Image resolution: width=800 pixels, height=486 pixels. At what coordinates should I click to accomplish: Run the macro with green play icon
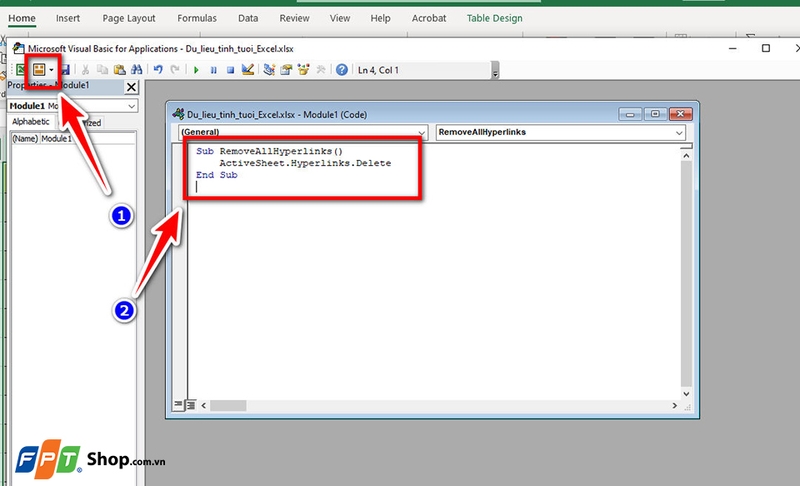tap(196, 70)
